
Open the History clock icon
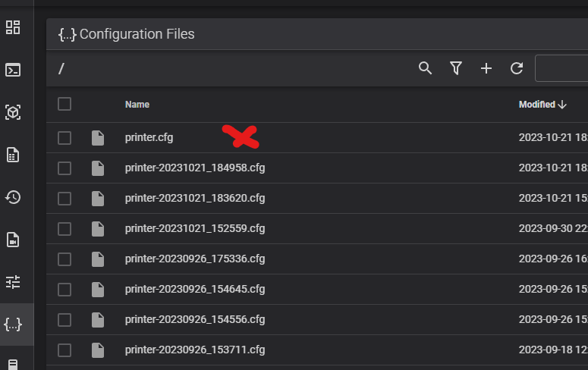coord(13,197)
